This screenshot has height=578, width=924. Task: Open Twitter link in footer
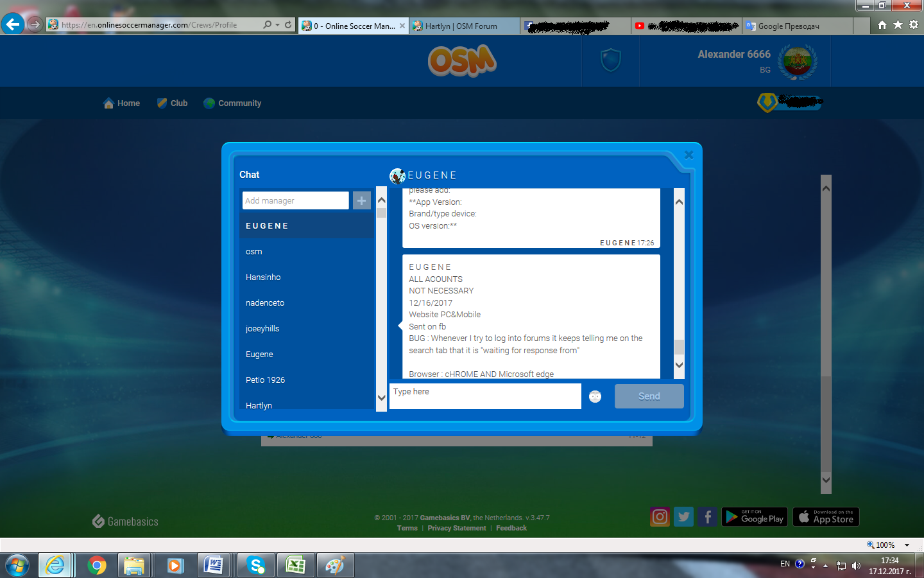(684, 517)
